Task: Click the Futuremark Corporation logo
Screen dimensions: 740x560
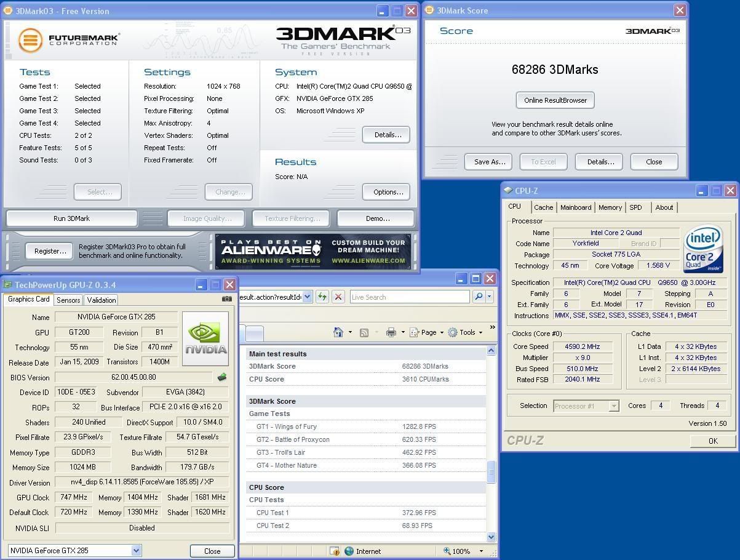Action: [x=68, y=40]
